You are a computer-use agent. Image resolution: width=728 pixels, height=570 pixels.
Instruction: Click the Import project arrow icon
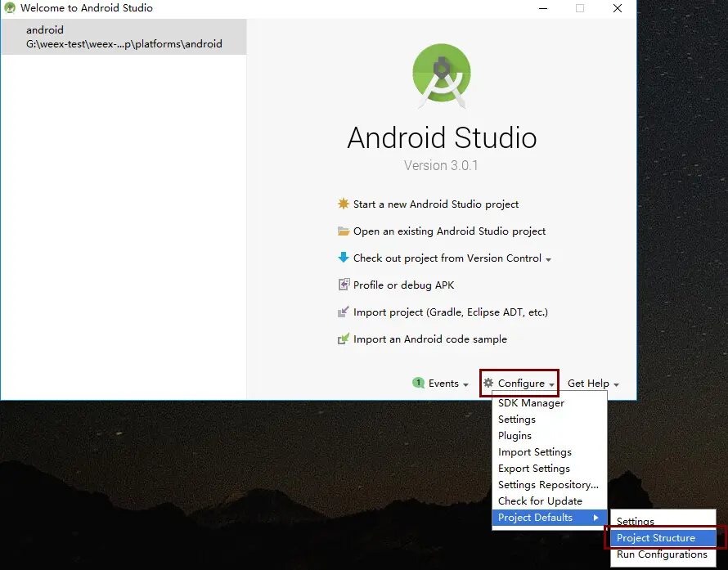coord(343,312)
